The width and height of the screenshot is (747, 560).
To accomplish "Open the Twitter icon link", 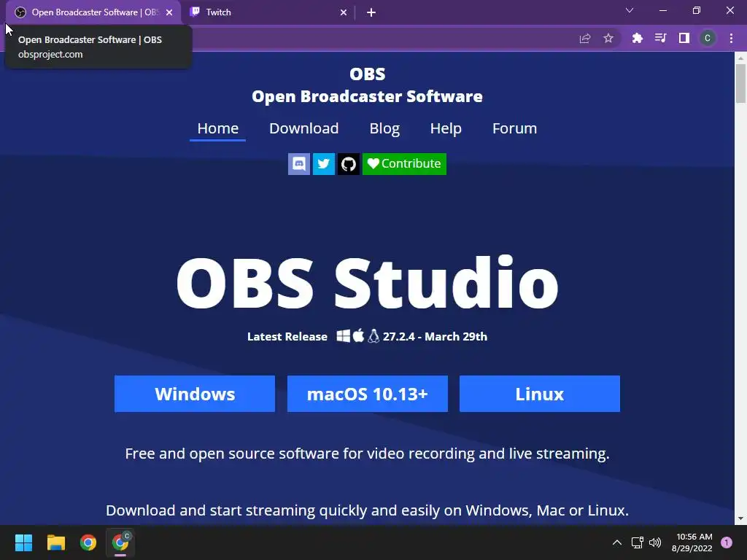I will click(323, 164).
